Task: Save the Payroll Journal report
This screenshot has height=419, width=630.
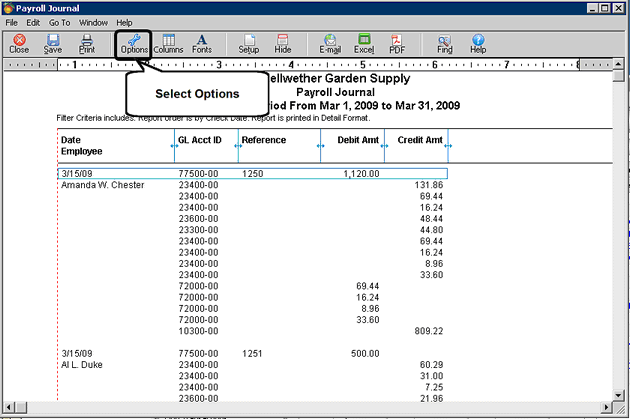Action: [x=53, y=44]
